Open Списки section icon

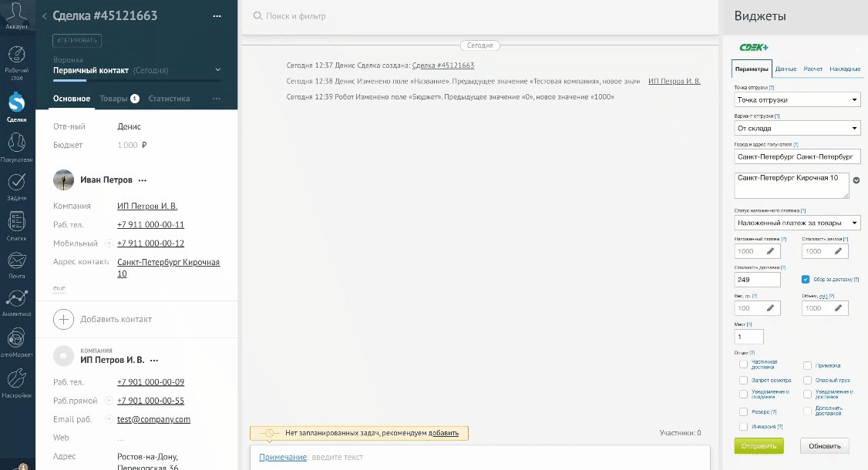16,223
